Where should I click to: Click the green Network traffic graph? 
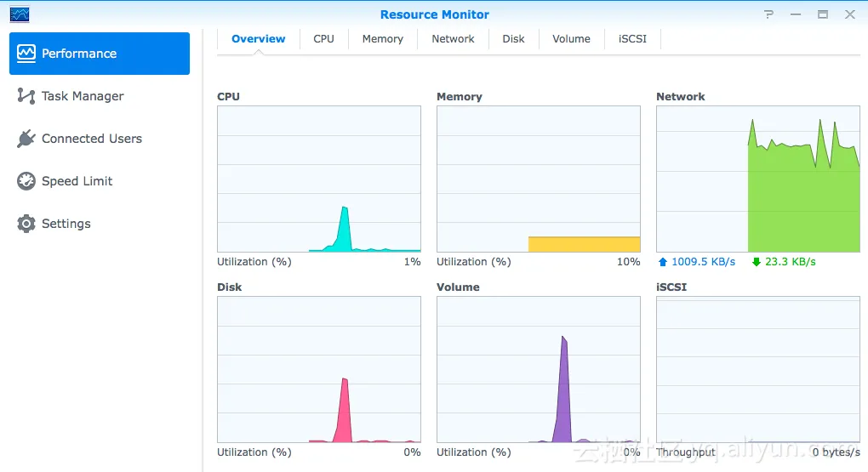tap(758, 179)
